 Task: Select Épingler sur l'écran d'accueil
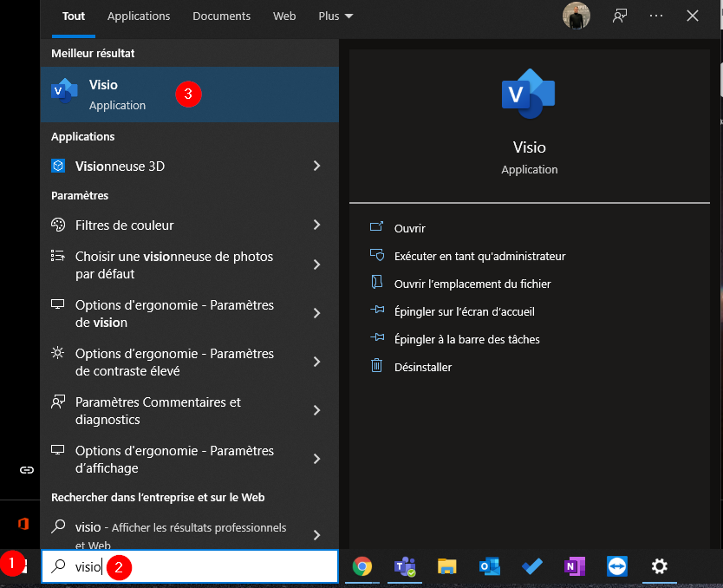coord(465,311)
